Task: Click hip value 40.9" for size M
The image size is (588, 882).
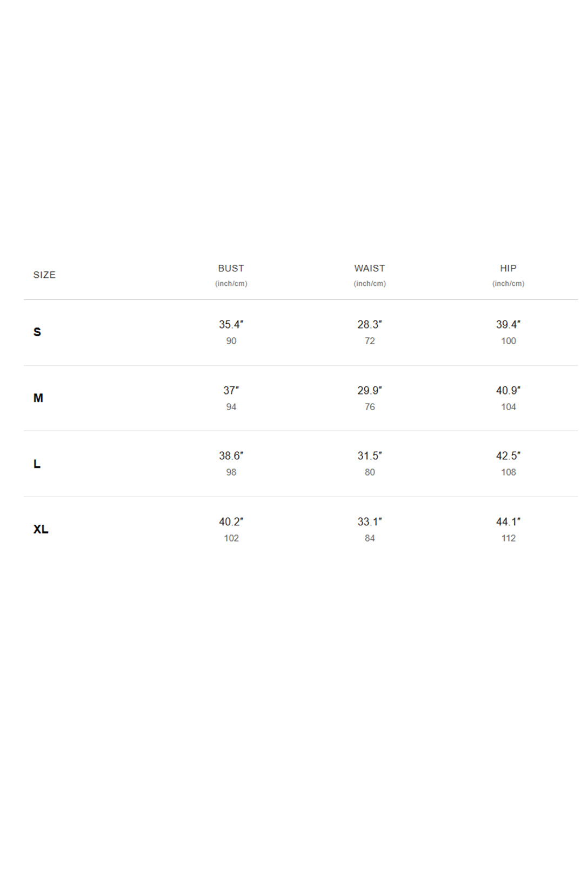Action: tap(508, 390)
